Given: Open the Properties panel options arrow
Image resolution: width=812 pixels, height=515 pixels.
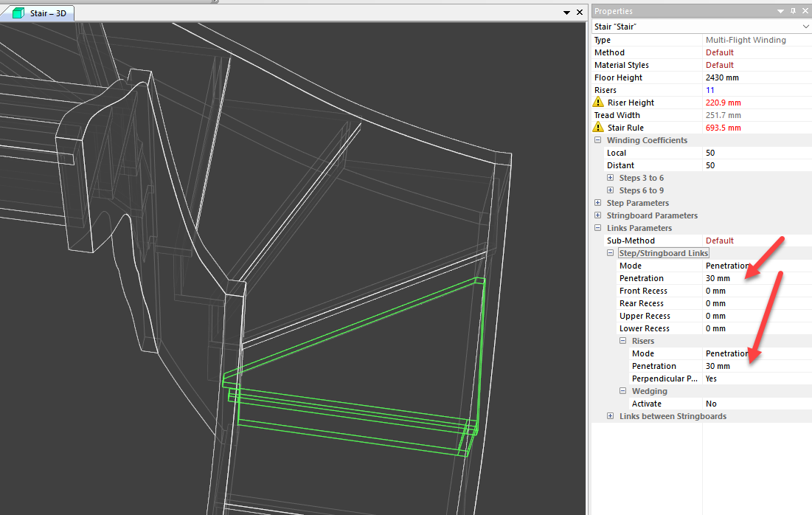Looking at the screenshot, I should pos(780,11).
